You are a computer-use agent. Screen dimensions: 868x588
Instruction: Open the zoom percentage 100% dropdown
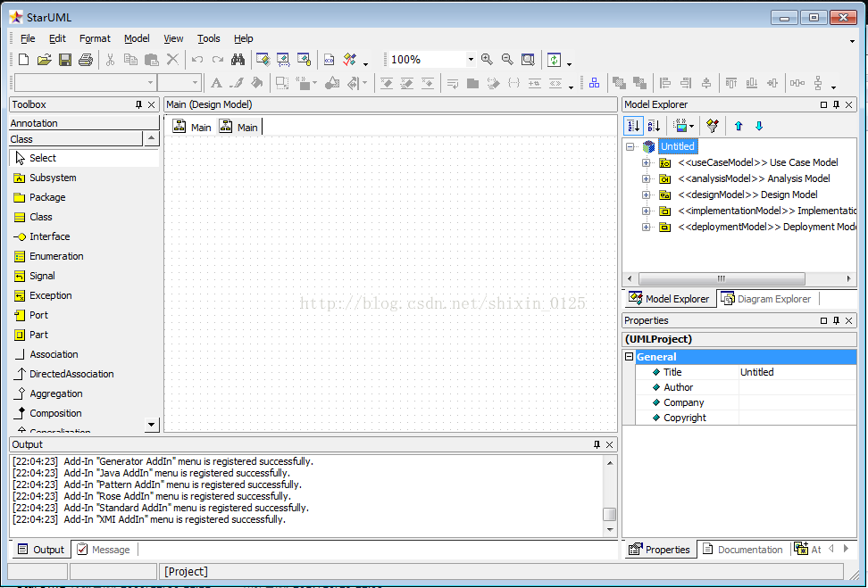click(x=471, y=59)
